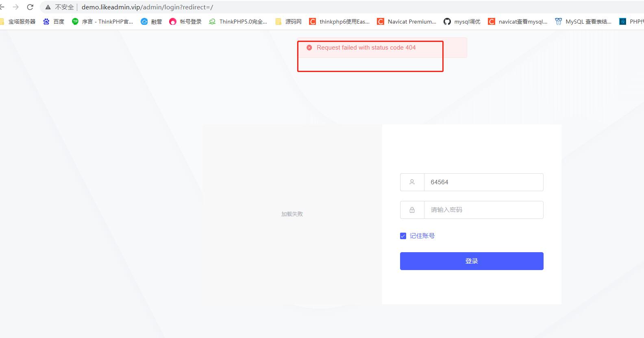Click the 'Request failed with status code 404' message

pos(366,48)
